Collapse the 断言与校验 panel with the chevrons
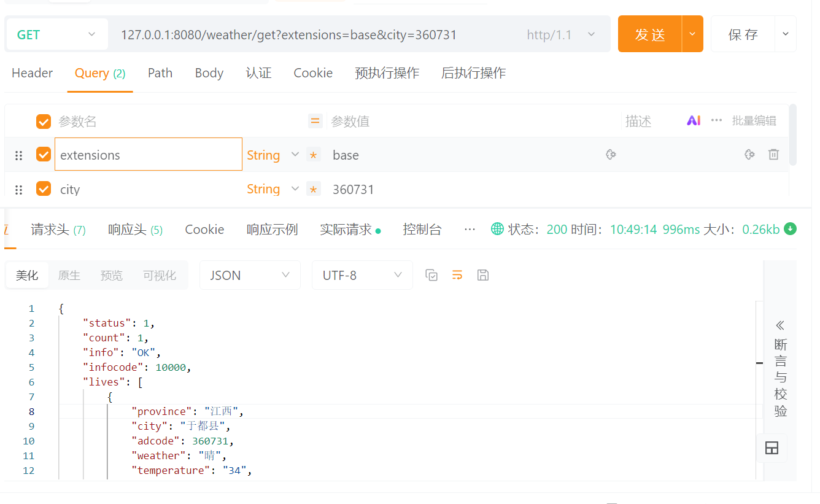820x504 pixels. point(779,325)
